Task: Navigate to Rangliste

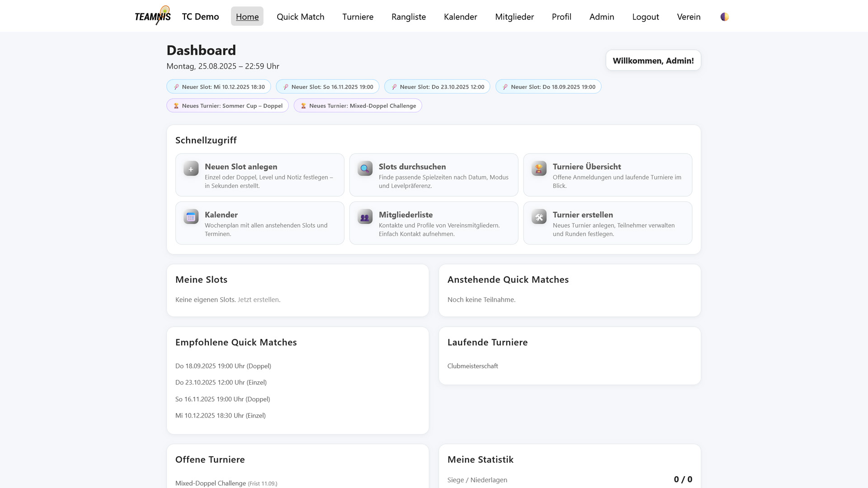Action: (408, 17)
